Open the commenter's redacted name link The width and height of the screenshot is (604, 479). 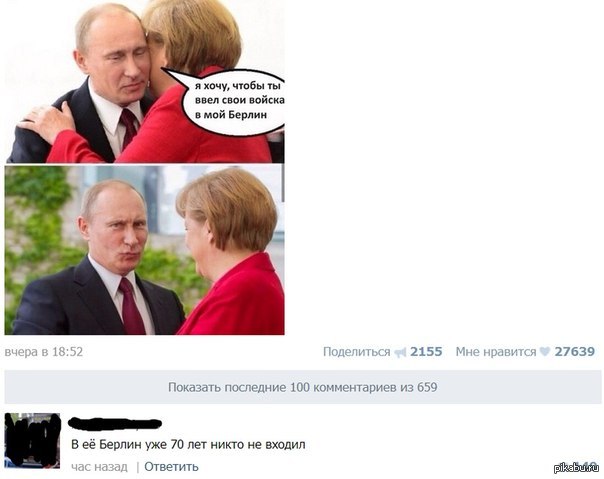tap(115, 424)
